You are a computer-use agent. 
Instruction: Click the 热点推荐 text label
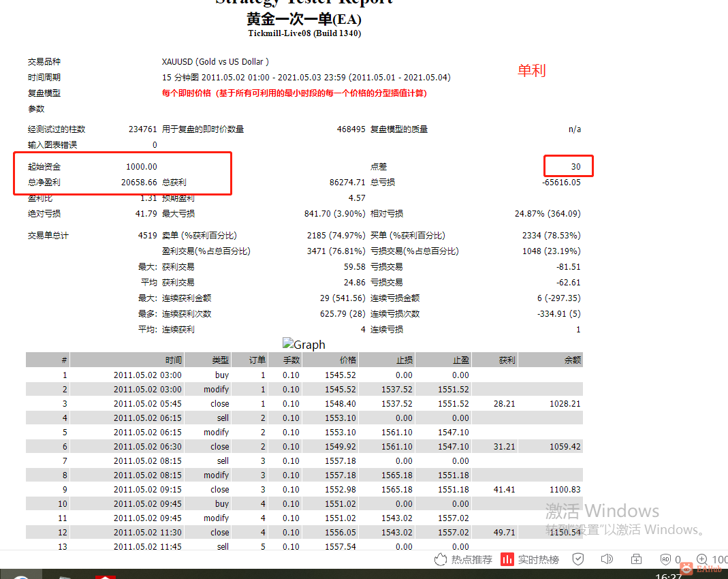[x=472, y=559]
